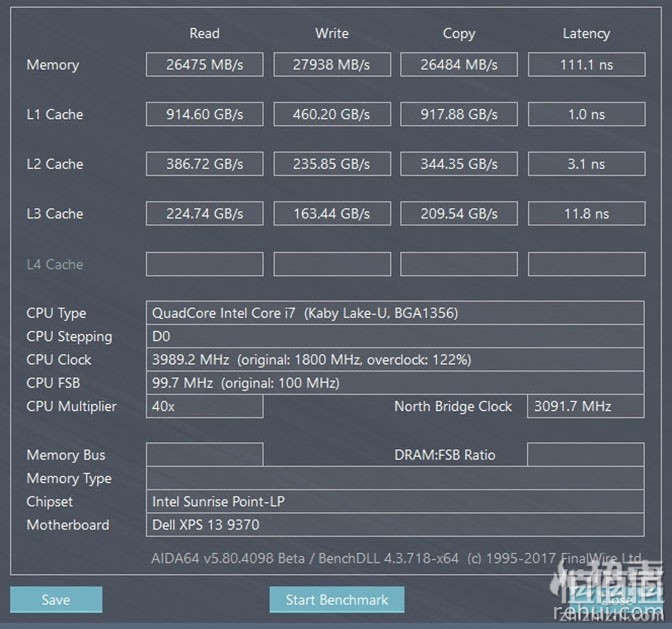This screenshot has height=629, width=672.
Task: Click the Latency column header
Action: coord(587,33)
